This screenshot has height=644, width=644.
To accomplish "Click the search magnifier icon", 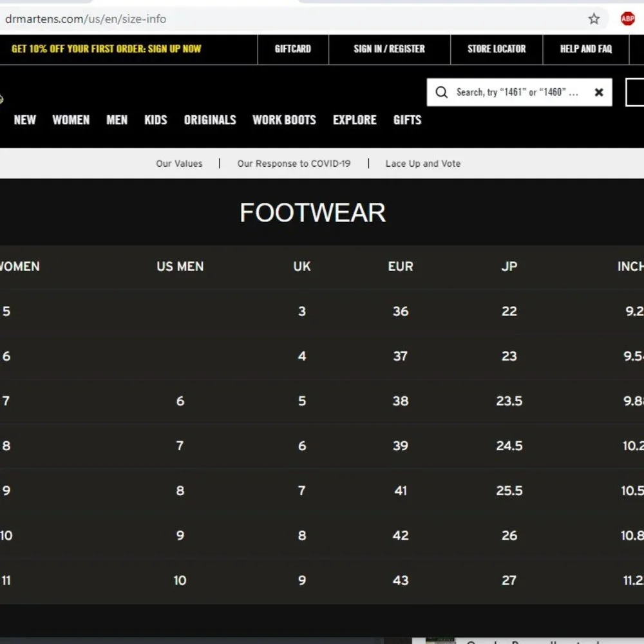I will point(442,92).
